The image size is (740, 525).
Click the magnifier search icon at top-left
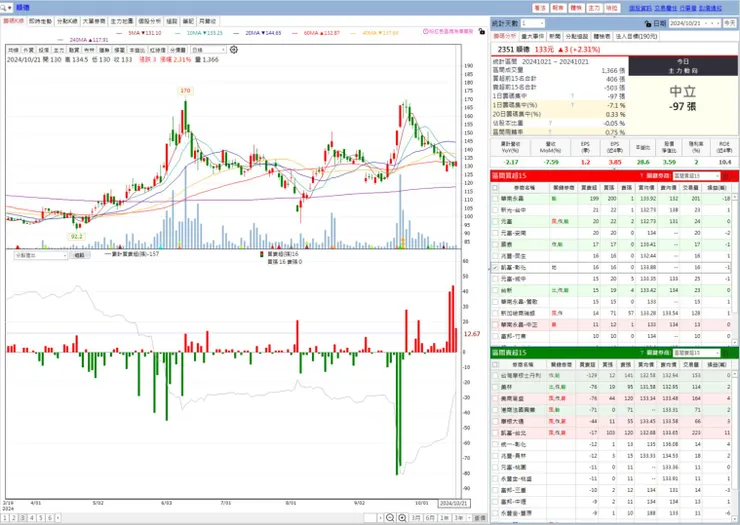tap(3, 8)
